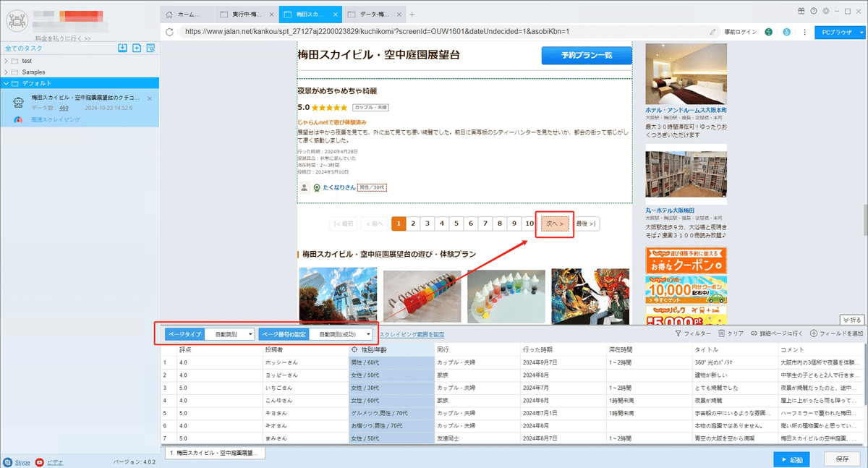Go to page 2 in pagination
Viewport: 868px width, 468px height.
(x=413, y=224)
